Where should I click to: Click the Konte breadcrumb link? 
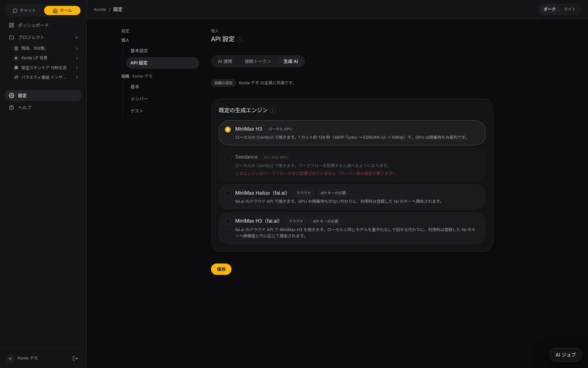coord(100,10)
